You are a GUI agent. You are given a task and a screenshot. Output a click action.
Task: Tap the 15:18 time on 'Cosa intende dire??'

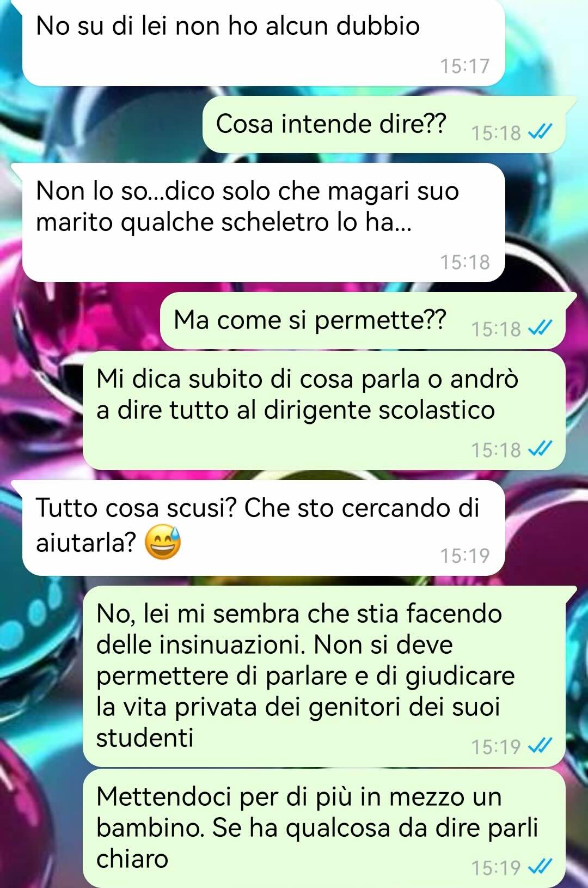point(496,132)
